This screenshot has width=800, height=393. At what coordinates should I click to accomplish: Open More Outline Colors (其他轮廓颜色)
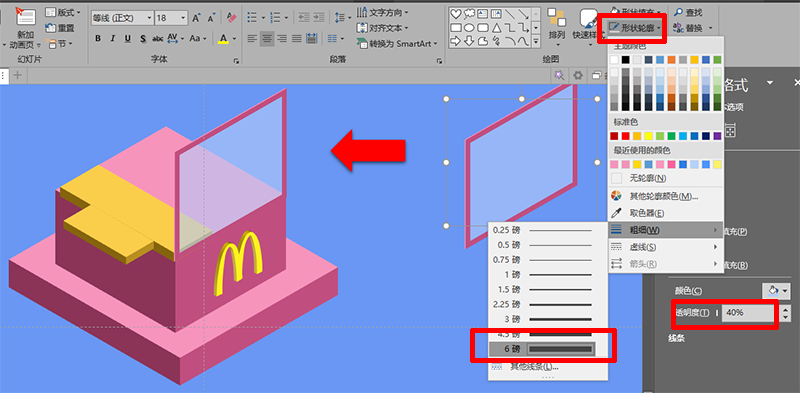pos(666,196)
